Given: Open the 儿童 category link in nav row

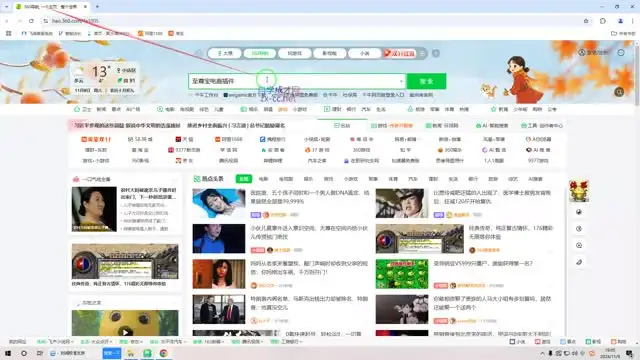Looking at the screenshot, I should point(219,109).
